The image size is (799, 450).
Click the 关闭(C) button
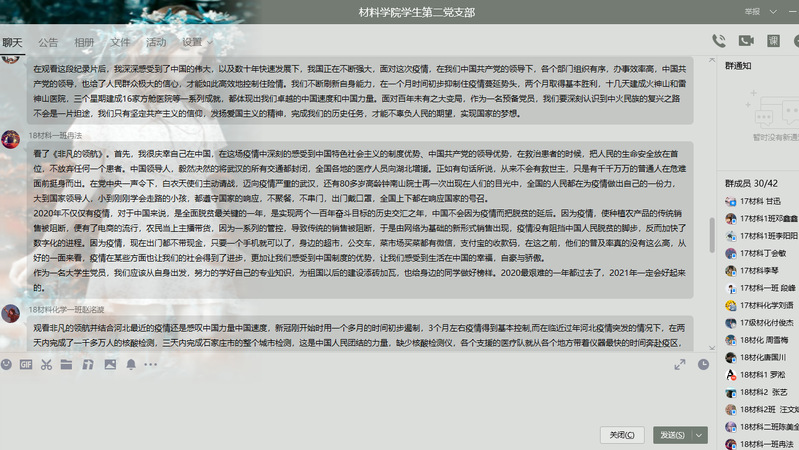[622, 435]
